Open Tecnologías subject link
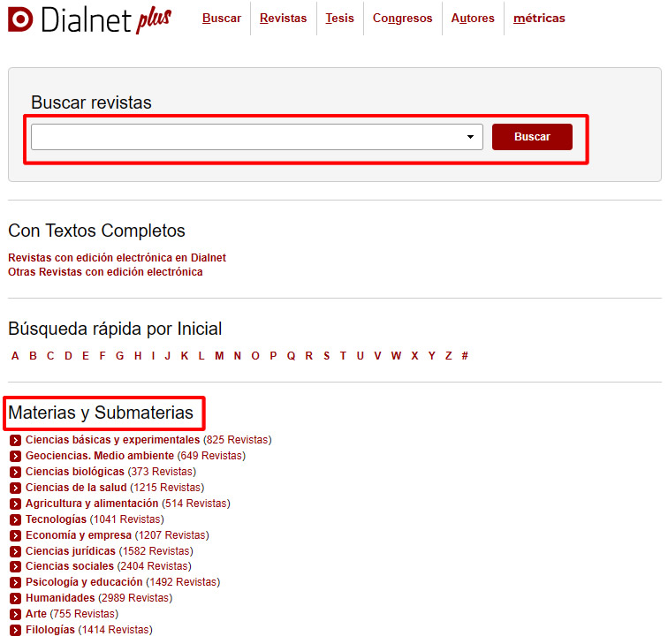 (56, 519)
